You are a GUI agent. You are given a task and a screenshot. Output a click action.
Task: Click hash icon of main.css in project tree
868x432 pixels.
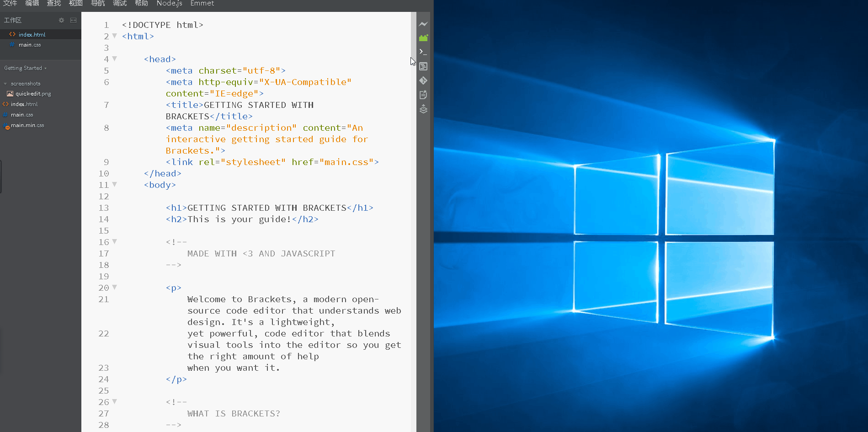pos(5,115)
